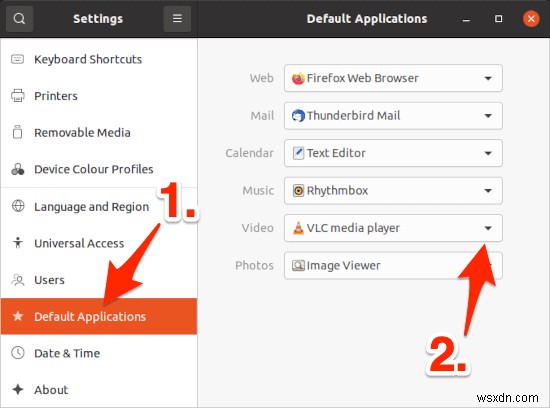Click the Thunderbird icon in Mail dropdown
550x408 pixels.
coord(298,115)
